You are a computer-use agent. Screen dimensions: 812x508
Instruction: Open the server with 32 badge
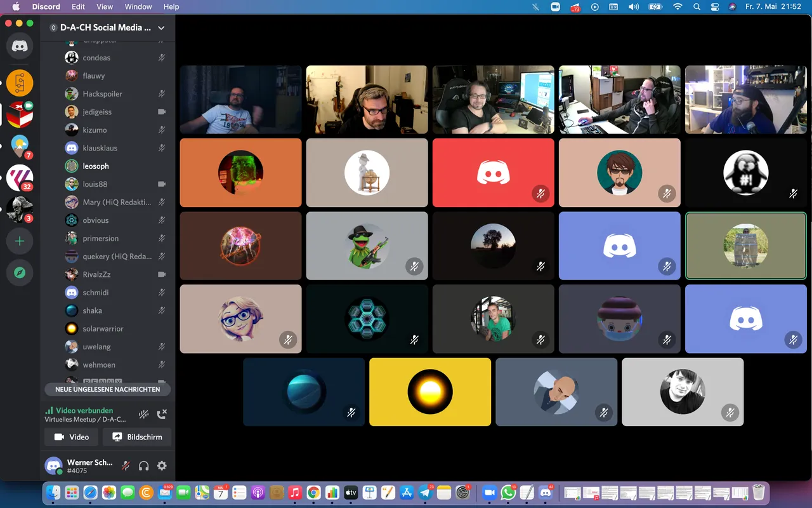point(20,178)
